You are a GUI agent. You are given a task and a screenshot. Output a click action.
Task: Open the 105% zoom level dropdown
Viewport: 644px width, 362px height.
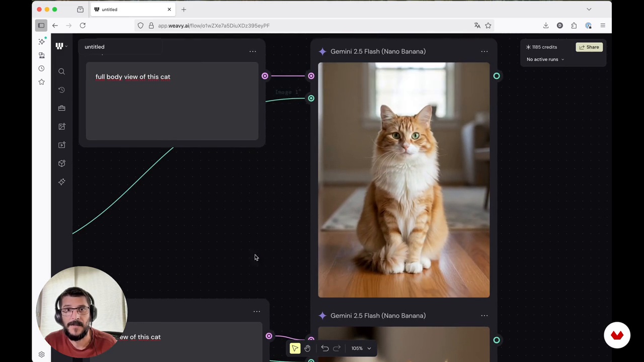pos(361,348)
